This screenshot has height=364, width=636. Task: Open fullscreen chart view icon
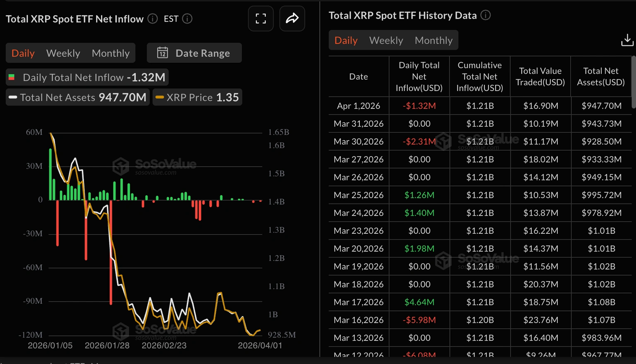(x=260, y=19)
